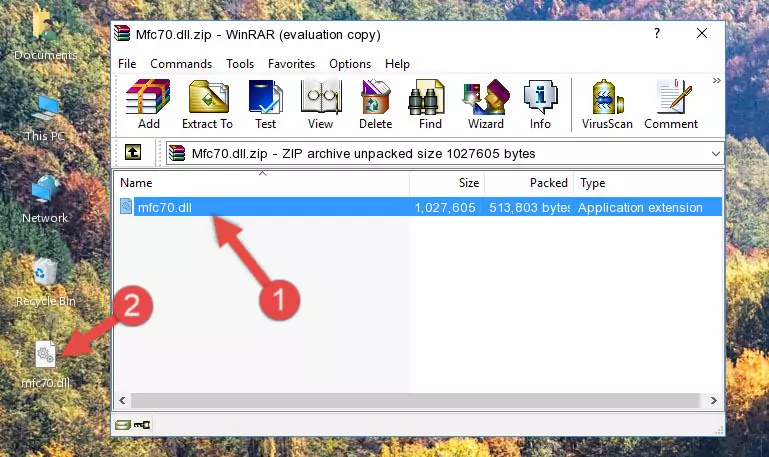
Task: Start the VirusScan tool
Action: point(607,104)
